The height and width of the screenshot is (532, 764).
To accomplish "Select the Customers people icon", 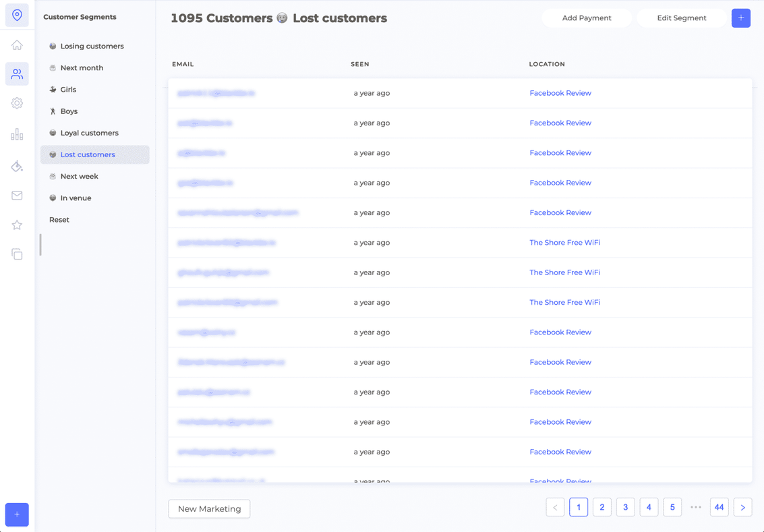I will click(x=17, y=74).
